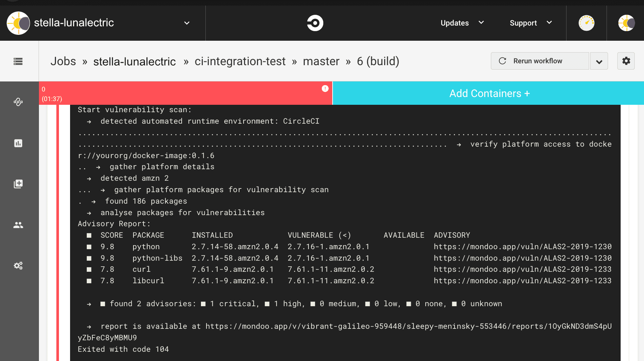This screenshot has width=644, height=361.
Task: Select master in the breadcrumb trail
Action: [321, 61]
